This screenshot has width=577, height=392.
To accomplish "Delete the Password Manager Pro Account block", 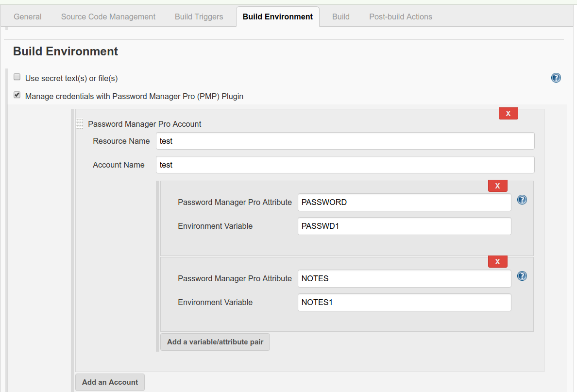I will coord(508,113).
